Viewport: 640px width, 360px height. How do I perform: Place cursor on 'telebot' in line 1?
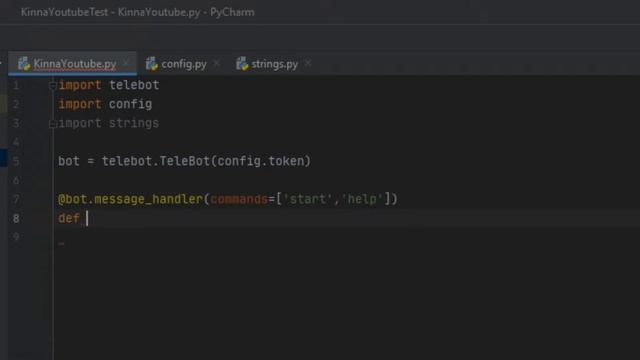134,85
